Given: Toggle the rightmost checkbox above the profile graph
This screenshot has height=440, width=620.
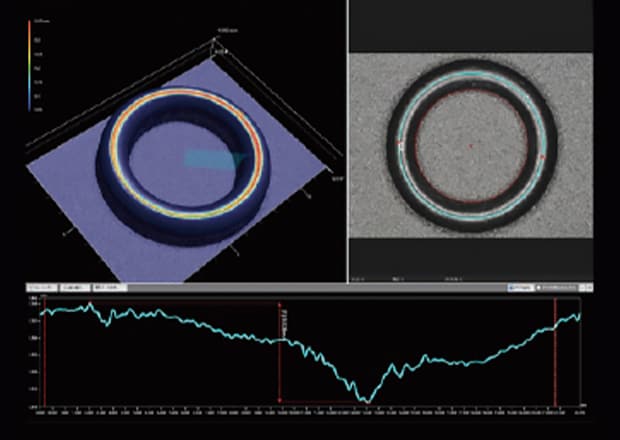Looking at the screenshot, I should 541,287.
